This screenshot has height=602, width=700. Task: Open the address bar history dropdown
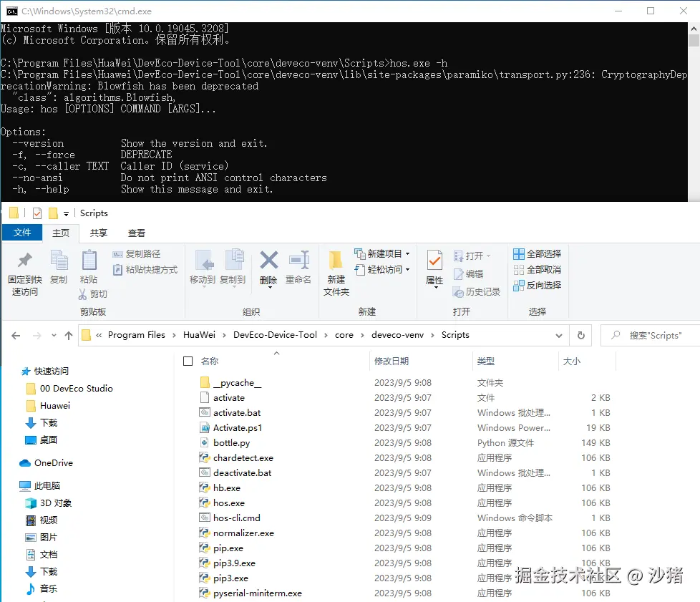[559, 336]
